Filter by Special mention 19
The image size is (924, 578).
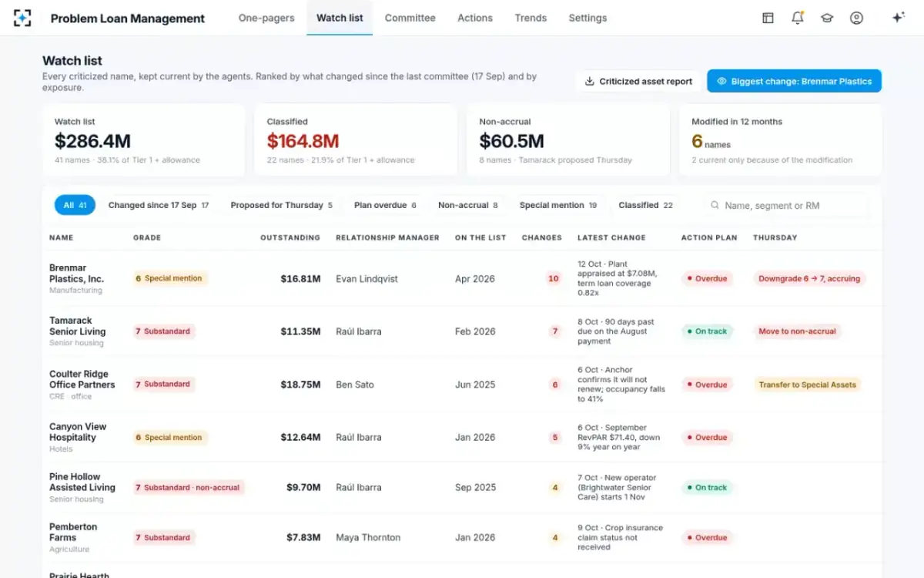pyautogui.click(x=558, y=205)
